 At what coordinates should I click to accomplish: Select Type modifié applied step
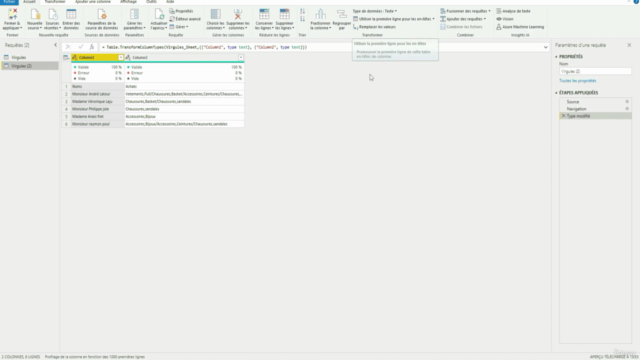pos(595,116)
